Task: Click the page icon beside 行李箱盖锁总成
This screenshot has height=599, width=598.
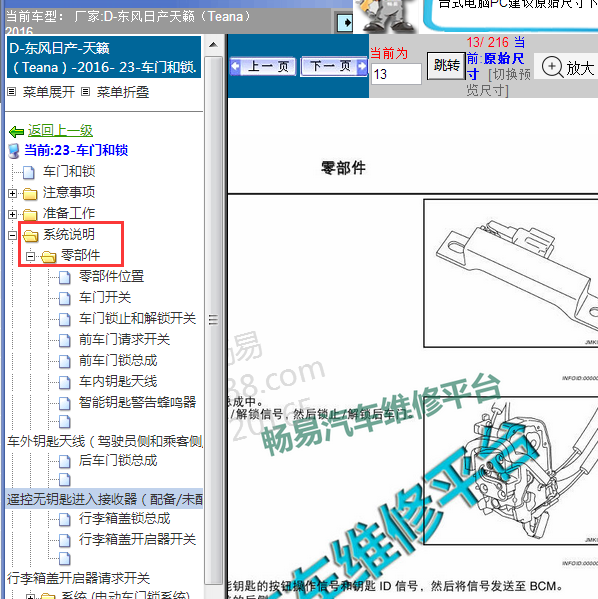Action: pyautogui.click(x=65, y=520)
